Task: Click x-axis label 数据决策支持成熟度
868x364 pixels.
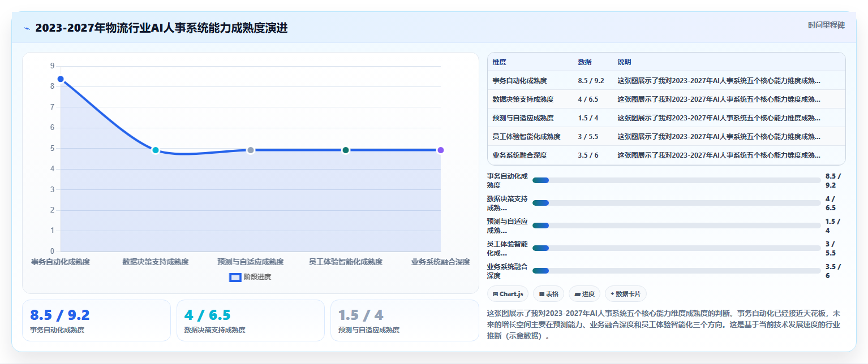Action: coord(156,262)
